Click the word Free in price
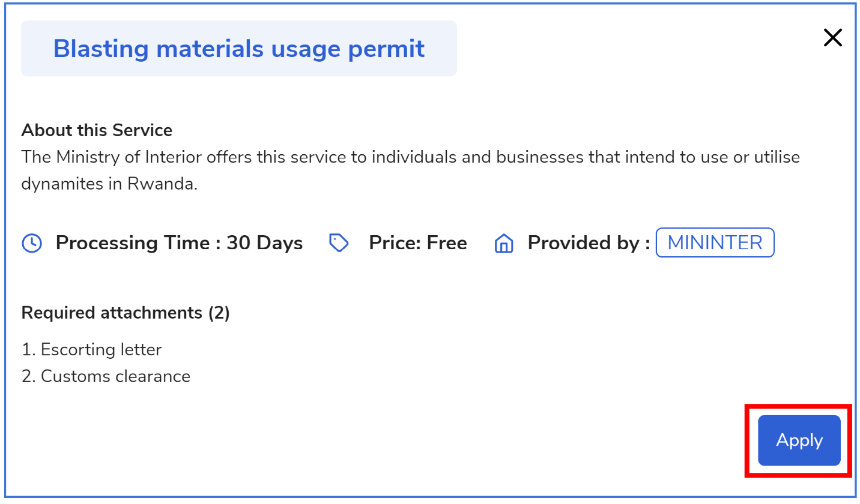This screenshot has width=860, height=504. [x=446, y=243]
